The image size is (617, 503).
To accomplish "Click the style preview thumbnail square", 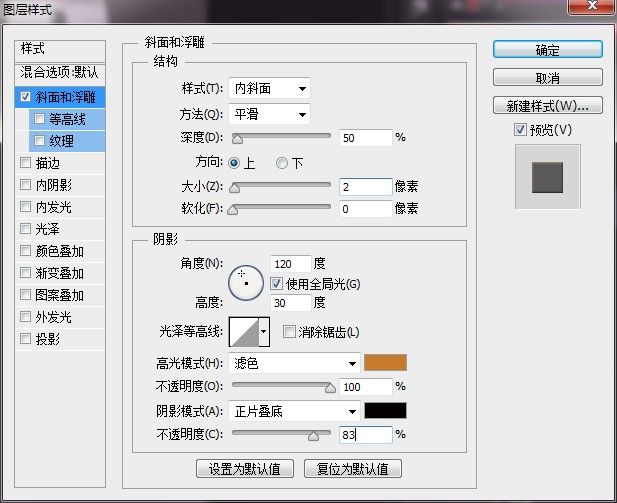I will coord(547,177).
